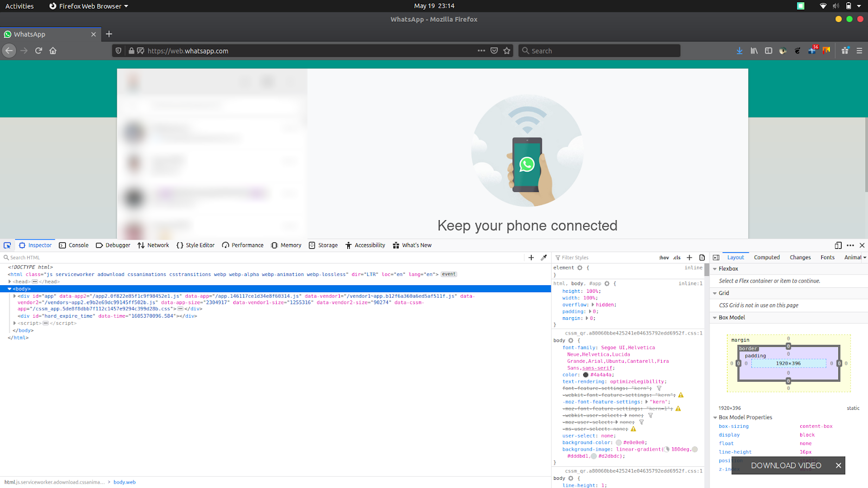Bookmark this page with star icon

point(507,51)
